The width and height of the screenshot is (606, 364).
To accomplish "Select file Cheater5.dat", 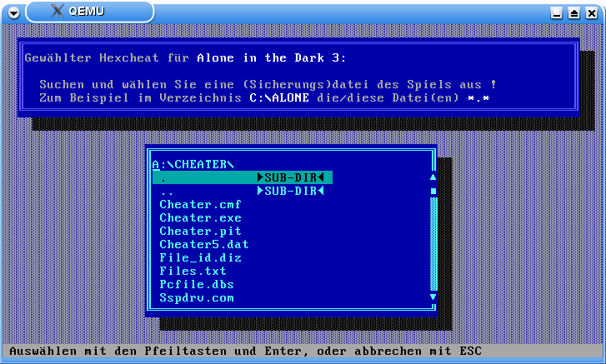I will (204, 244).
